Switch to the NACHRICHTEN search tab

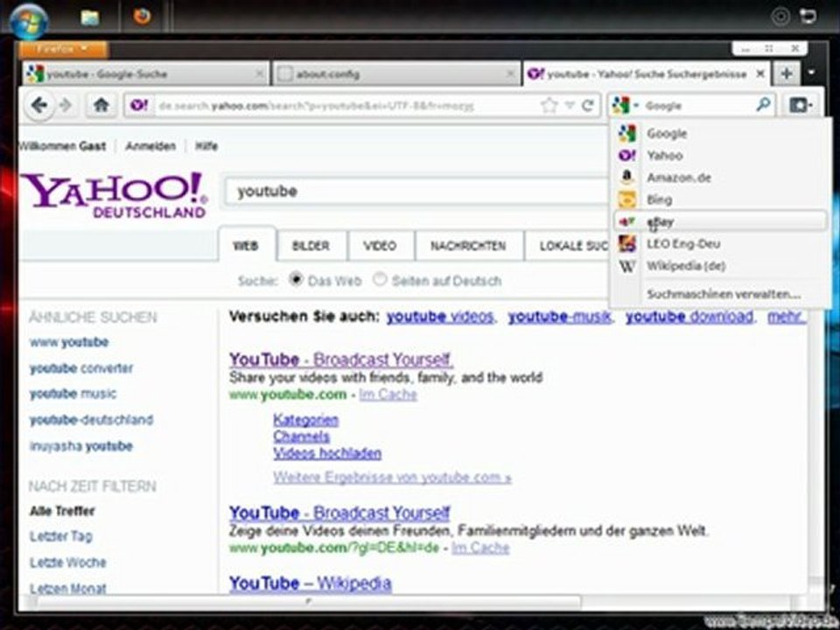[468, 246]
